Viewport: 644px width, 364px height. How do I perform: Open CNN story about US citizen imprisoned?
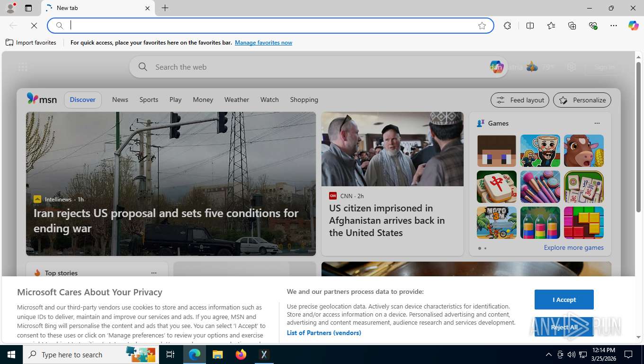click(x=387, y=220)
